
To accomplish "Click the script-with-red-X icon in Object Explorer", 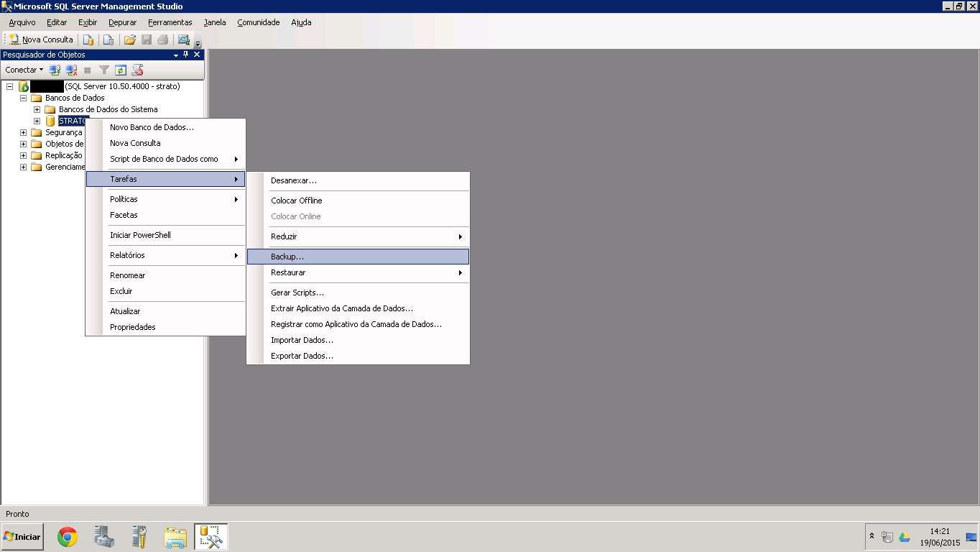I will [x=137, y=70].
